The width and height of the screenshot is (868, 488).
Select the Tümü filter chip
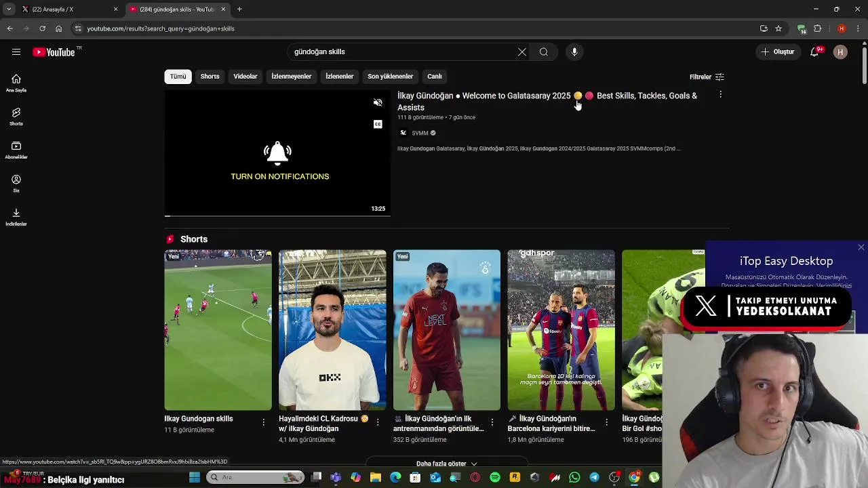click(x=178, y=77)
